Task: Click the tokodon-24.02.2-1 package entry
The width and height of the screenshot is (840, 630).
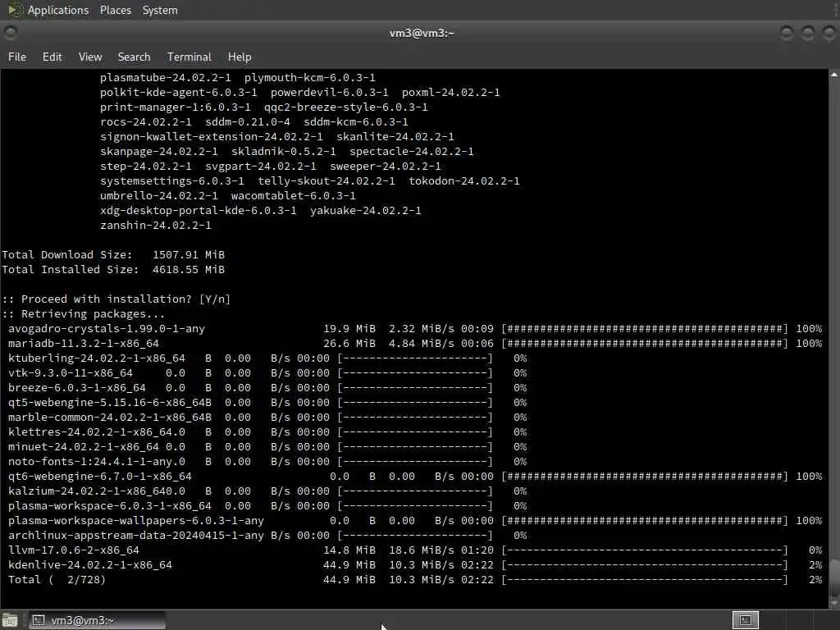Action: (464, 181)
